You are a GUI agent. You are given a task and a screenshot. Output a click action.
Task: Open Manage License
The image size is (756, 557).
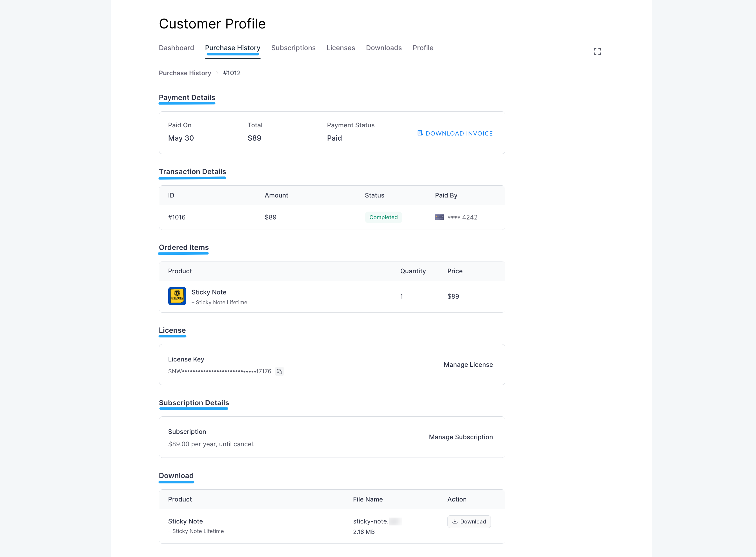[468, 365]
